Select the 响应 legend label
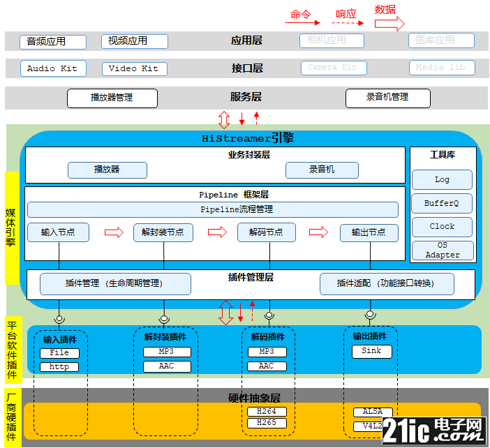Viewport: 490px width, 448px height. pos(346,14)
